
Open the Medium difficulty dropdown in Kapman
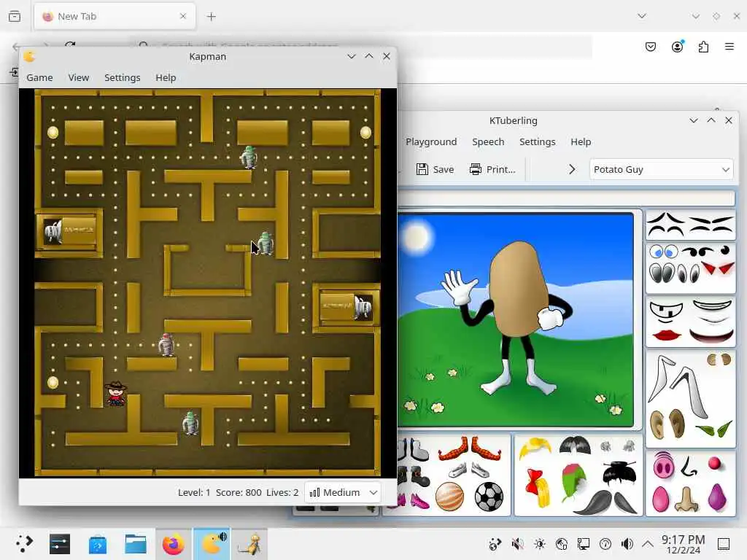(x=343, y=492)
